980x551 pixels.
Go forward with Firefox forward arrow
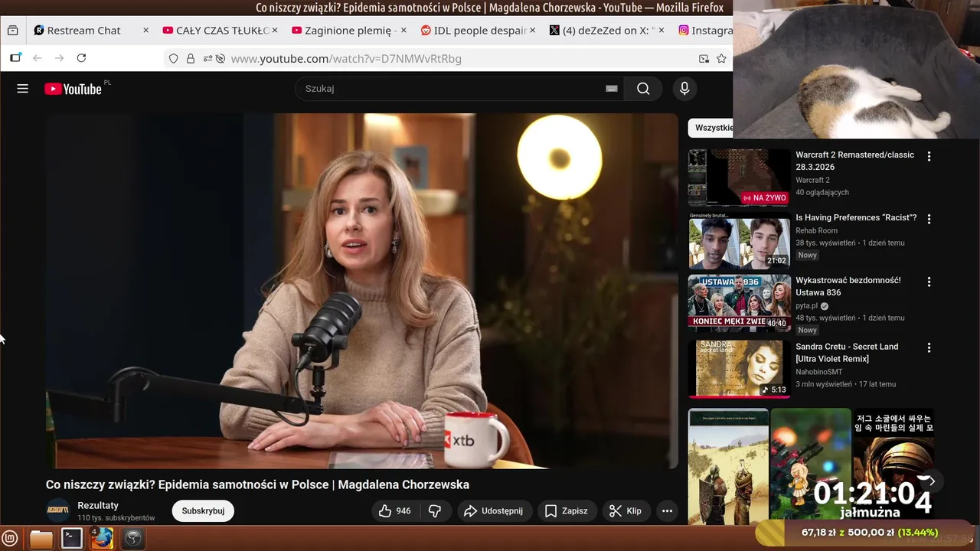coord(59,58)
